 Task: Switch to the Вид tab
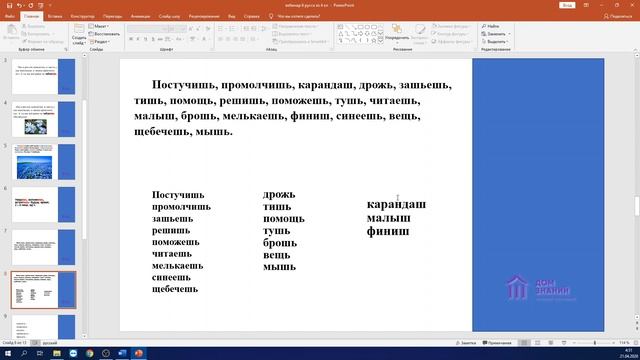pos(232,16)
